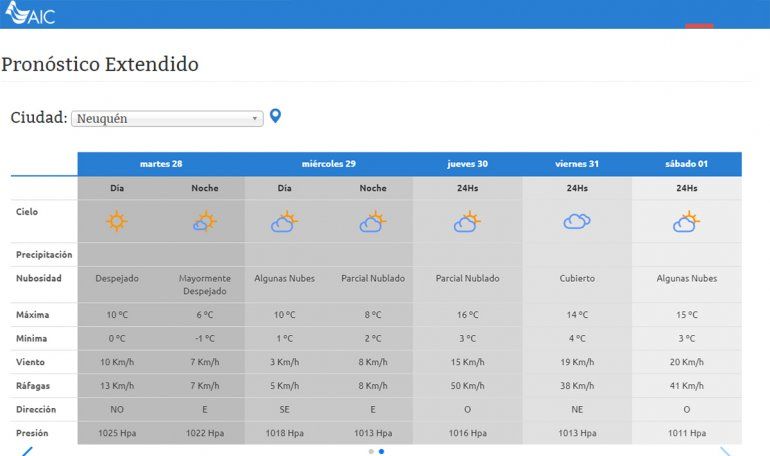Click the red button in the top bar
The height and width of the screenshot is (456, 770).
click(699, 25)
